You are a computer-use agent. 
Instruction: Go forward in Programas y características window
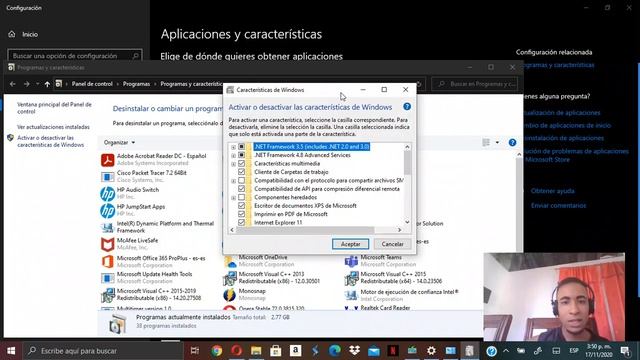pos(27,84)
